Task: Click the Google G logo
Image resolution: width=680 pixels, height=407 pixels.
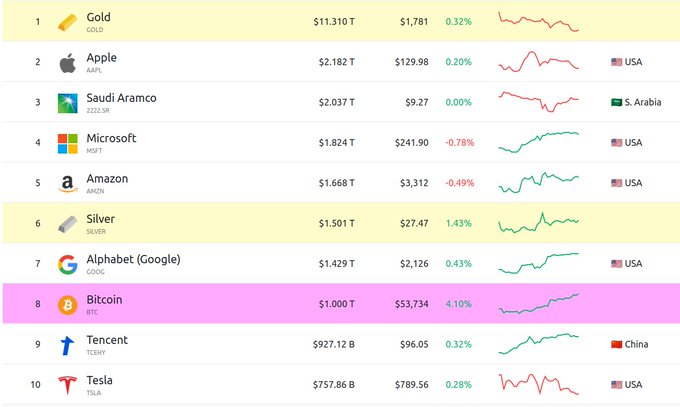Action: (x=68, y=265)
